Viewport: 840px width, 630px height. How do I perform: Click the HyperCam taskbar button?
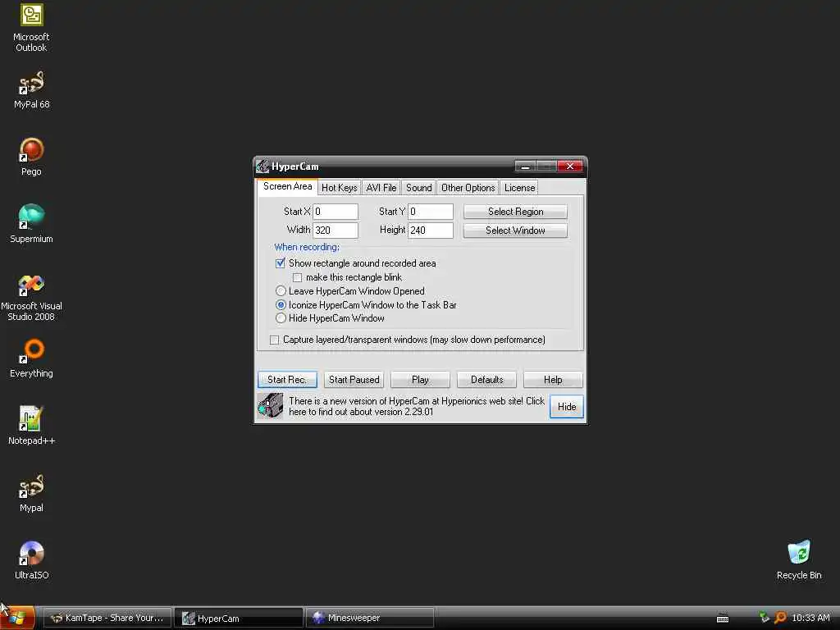tap(239, 618)
